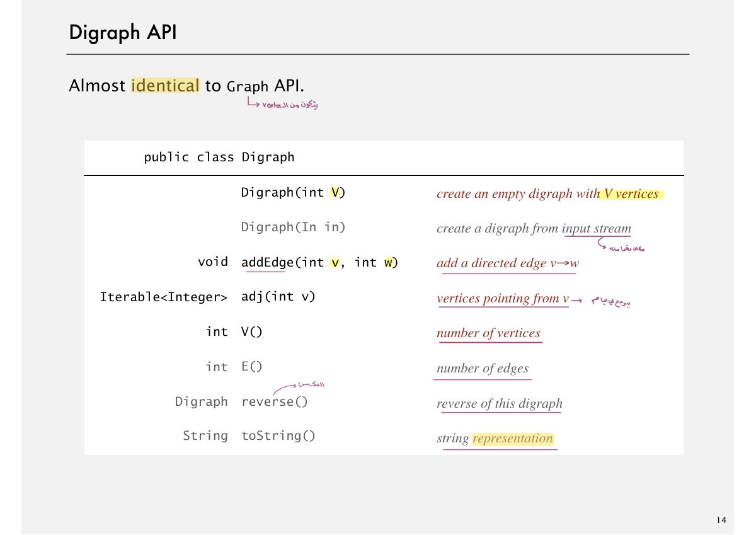The width and height of the screenshot is (756, 535).
Task: Click description 'add a directed edge v→w'
Action: [507, 263]
